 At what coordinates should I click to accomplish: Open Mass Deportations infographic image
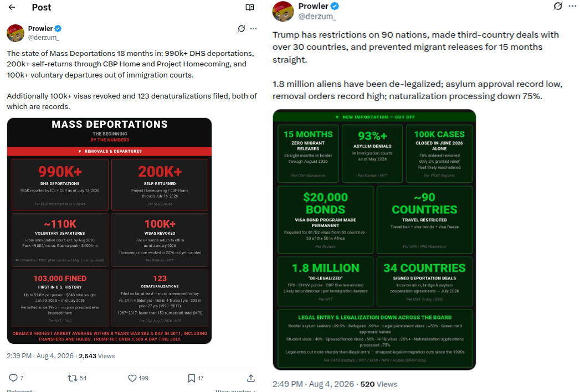pyautogui.click(x=110, y=231)
